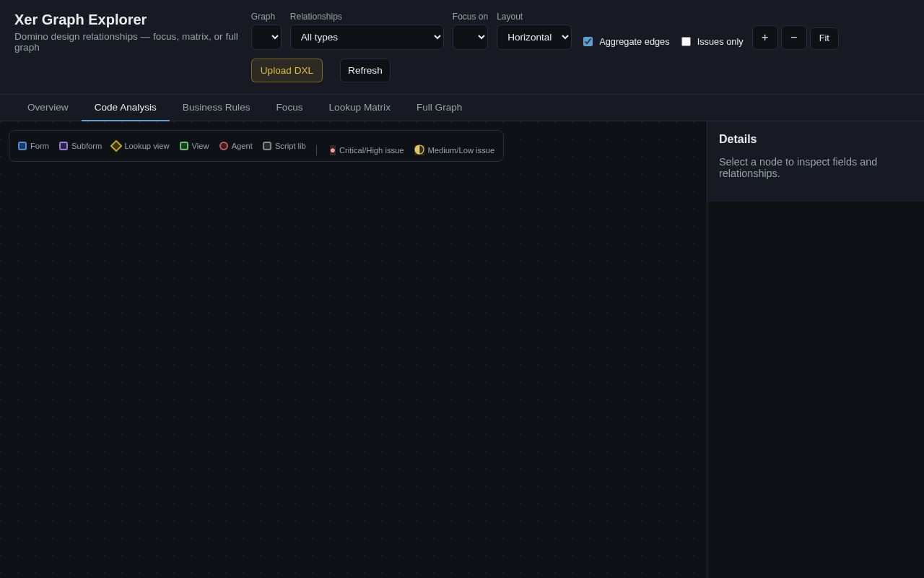Click the Medium/Low issue legend icon

point(419,150)
